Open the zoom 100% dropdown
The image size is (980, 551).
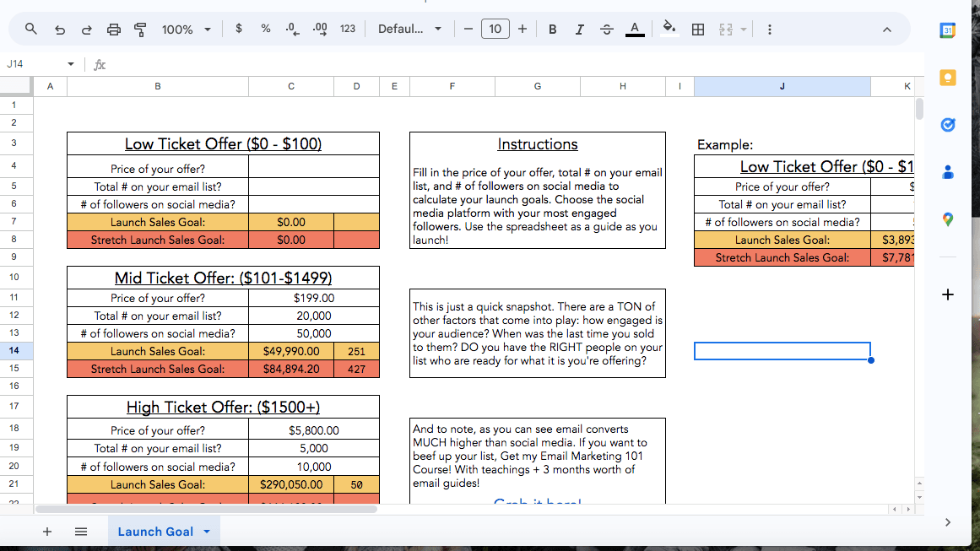pos(186,30)
